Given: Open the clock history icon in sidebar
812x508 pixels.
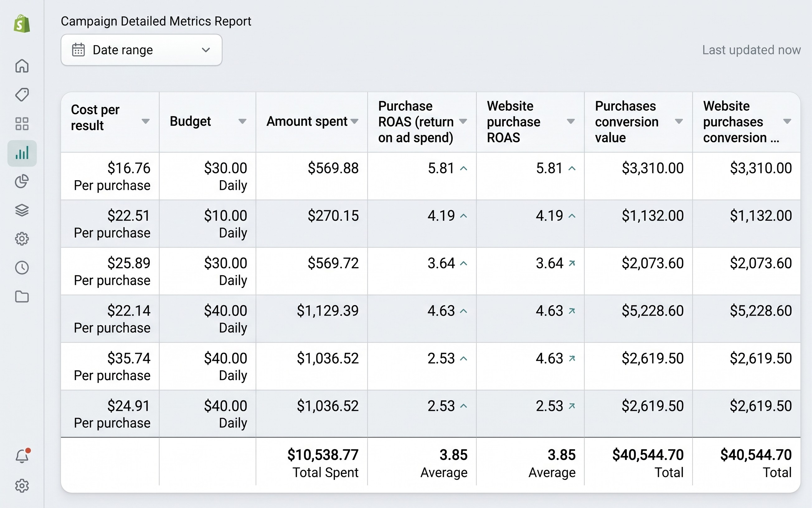Looking at the screenshot, I should click(x=22, y=268).
